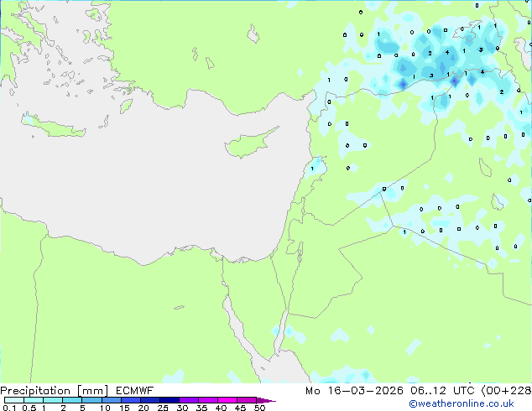Click the 5–10 mm legend swatch
The image size is (532, 411).
click(91, 400)
